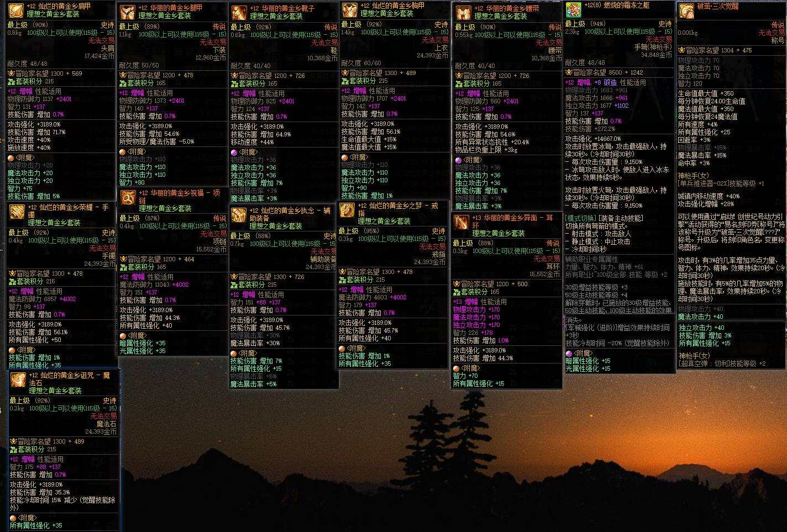Click set-point icon beside 肩甲 套装积分 215
This screenshot has height=532, width=787.
click(x=12, y=81)
